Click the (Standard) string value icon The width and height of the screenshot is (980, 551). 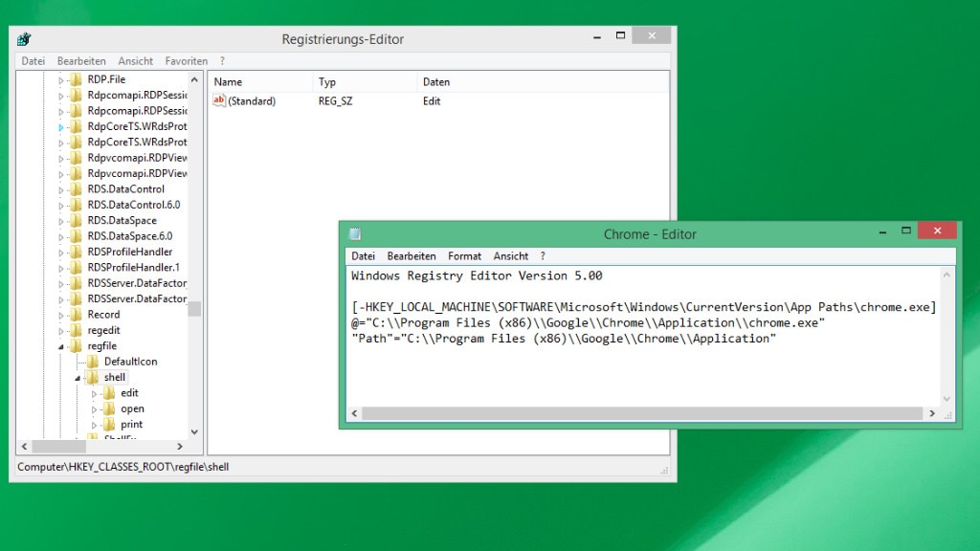pos(219,100)
